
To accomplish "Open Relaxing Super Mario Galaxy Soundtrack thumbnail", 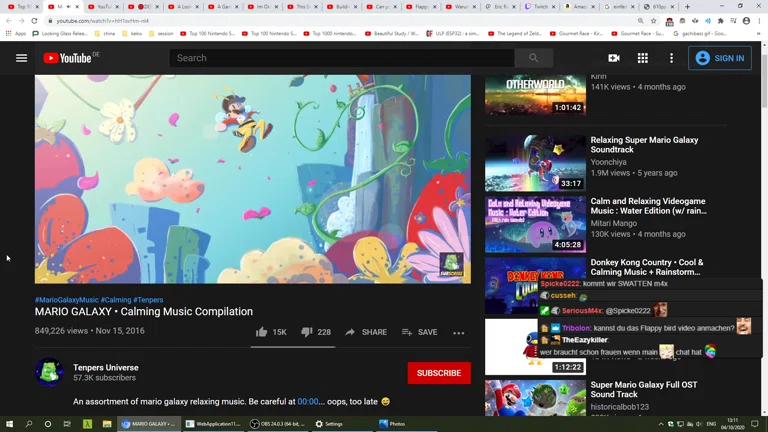I will pos(535,163).
